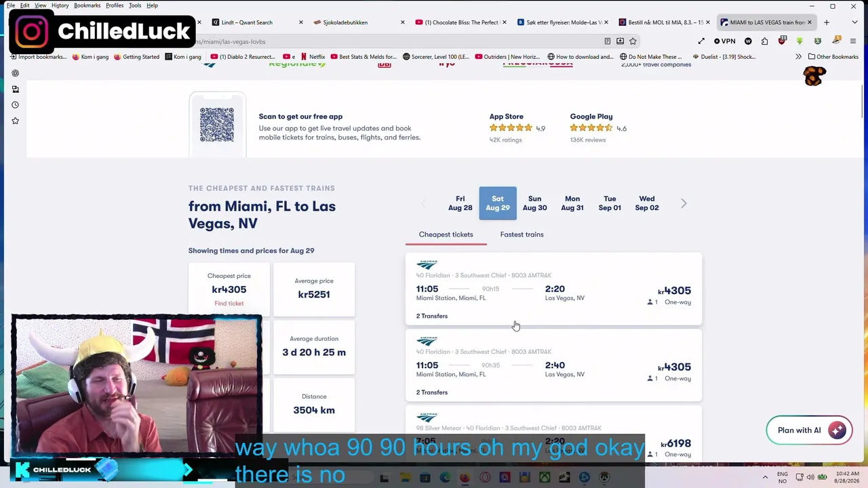This screenshot has width=868, height=488.
Task: Open the Firefox application hamburger menu
Action: (853, 41)
